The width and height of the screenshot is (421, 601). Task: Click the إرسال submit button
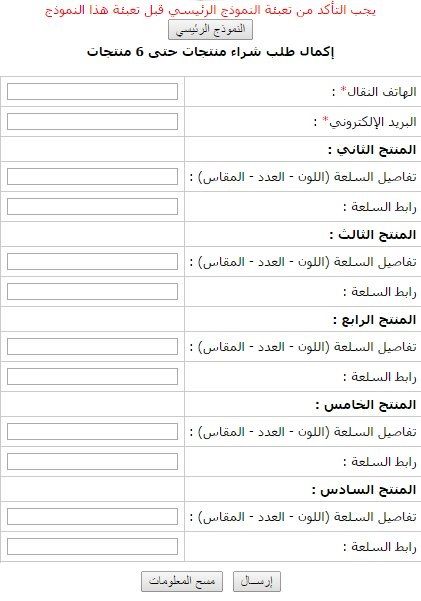(257, 581)
